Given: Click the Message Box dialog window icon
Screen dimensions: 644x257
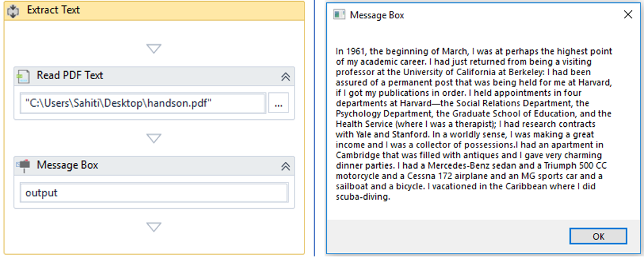Looking at the screenshot, I should click(x=340, y=15).
